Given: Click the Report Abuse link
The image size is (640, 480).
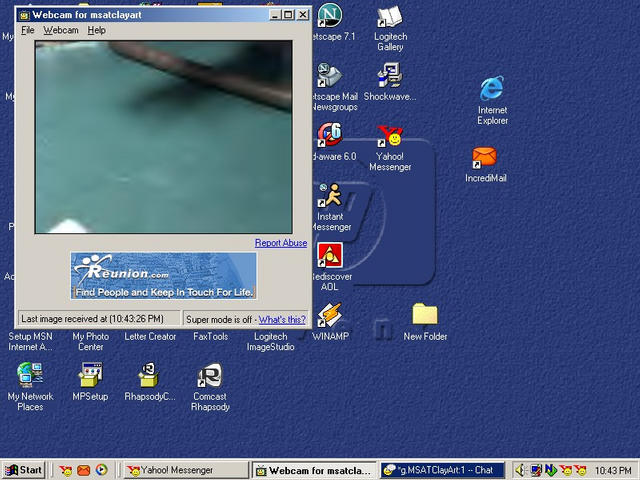Looking at the screenshot, I should click(281, 243).
